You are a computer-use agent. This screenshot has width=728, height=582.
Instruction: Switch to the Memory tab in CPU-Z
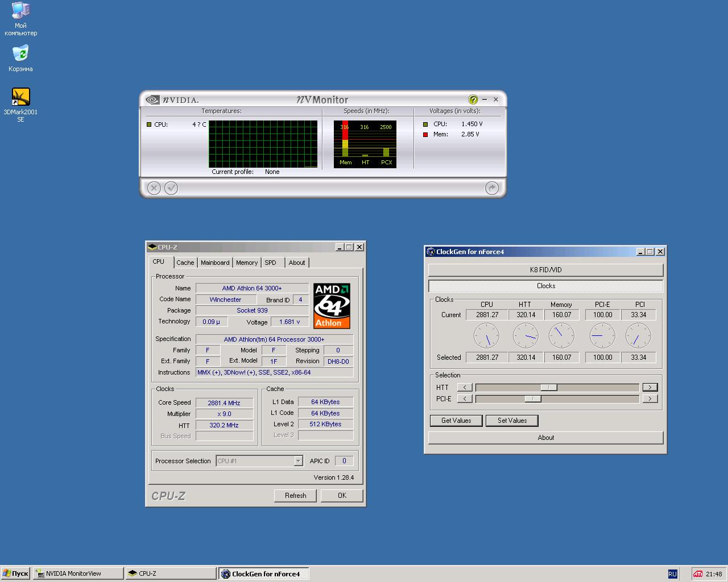[247, 263]
